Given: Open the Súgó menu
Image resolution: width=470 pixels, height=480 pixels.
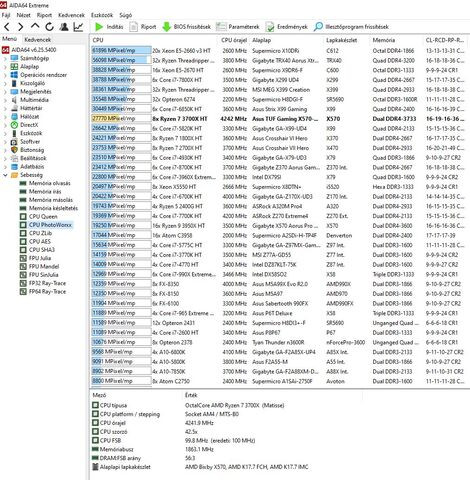Looking at the screenshot, I should (x=126, y=15).
